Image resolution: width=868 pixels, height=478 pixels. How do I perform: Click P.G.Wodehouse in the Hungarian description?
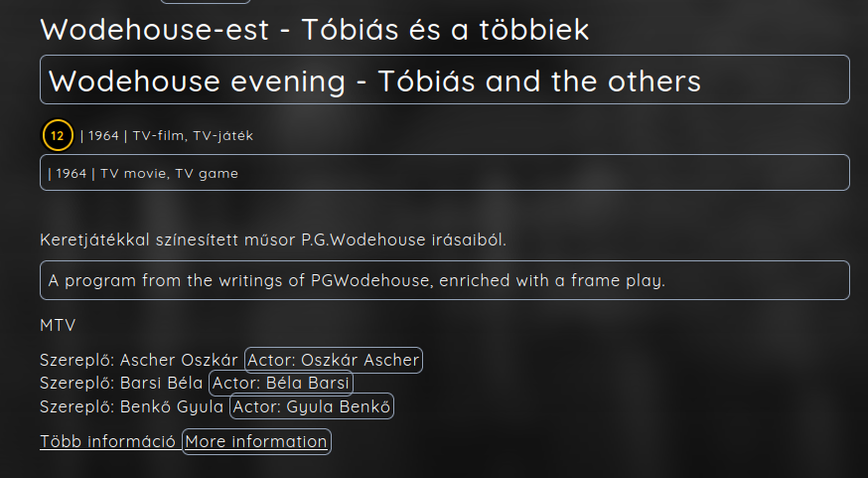(363, 239)
